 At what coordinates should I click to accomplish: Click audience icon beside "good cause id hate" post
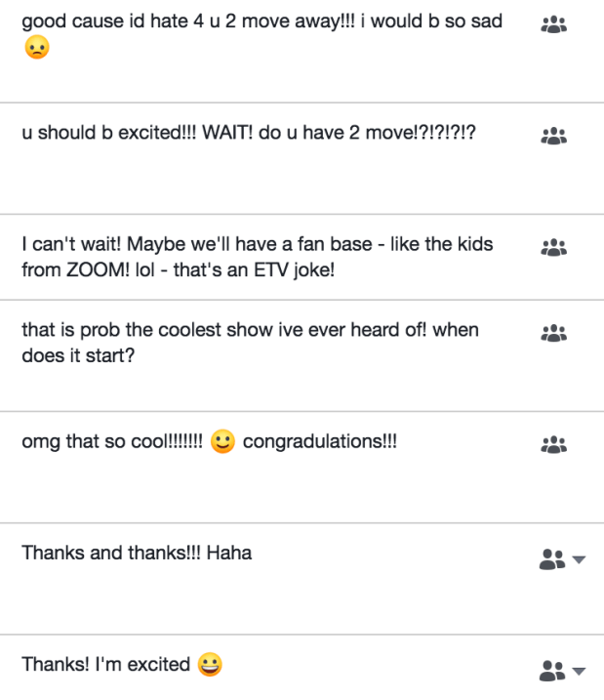pos(553,23)
